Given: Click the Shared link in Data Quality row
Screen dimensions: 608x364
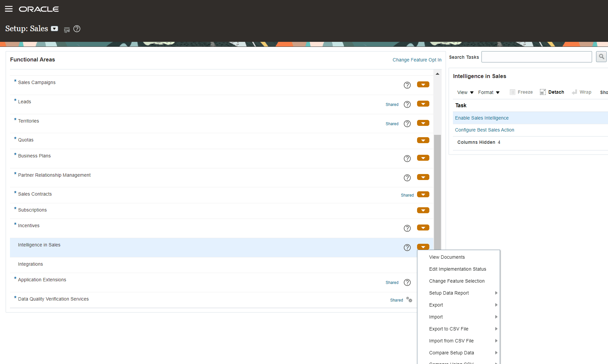Looking at the screenshot, I should [x=396, y=300].
